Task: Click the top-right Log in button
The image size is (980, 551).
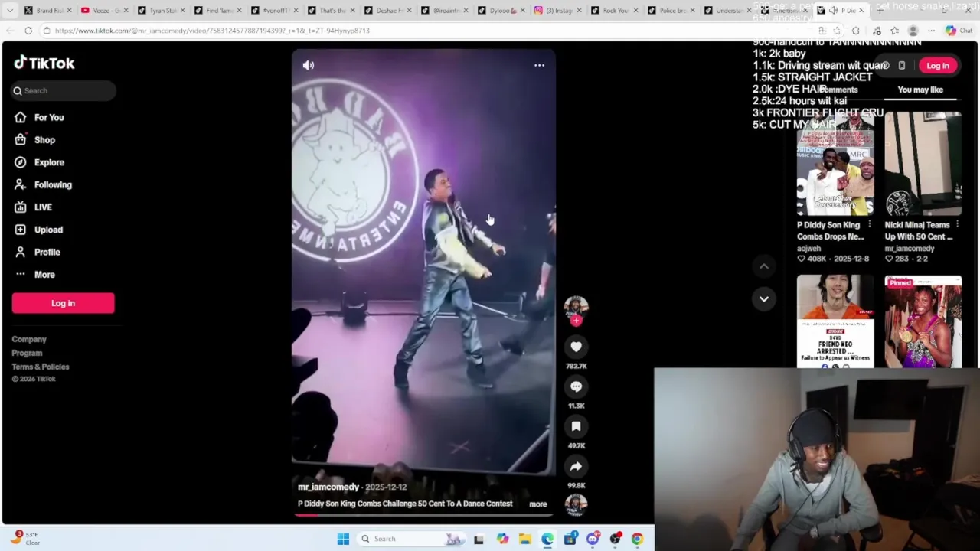Action: pos(938,66)
